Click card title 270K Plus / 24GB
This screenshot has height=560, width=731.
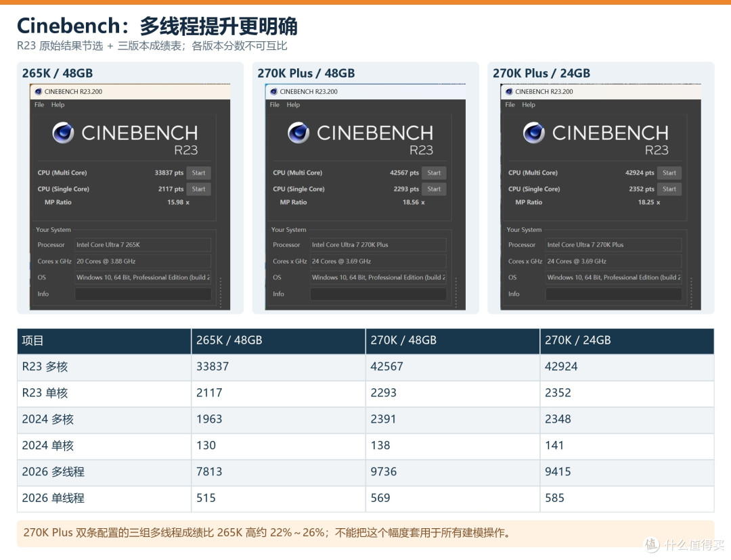coord(541,73)
